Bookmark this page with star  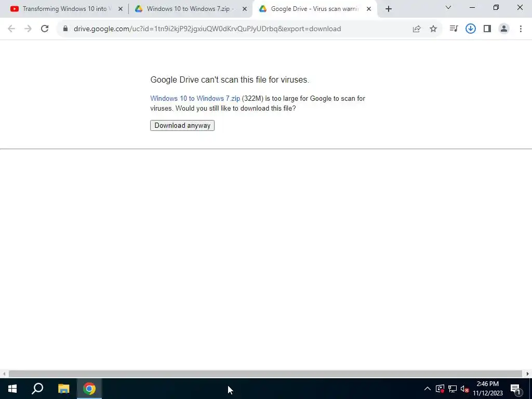(x=433, y=29)
